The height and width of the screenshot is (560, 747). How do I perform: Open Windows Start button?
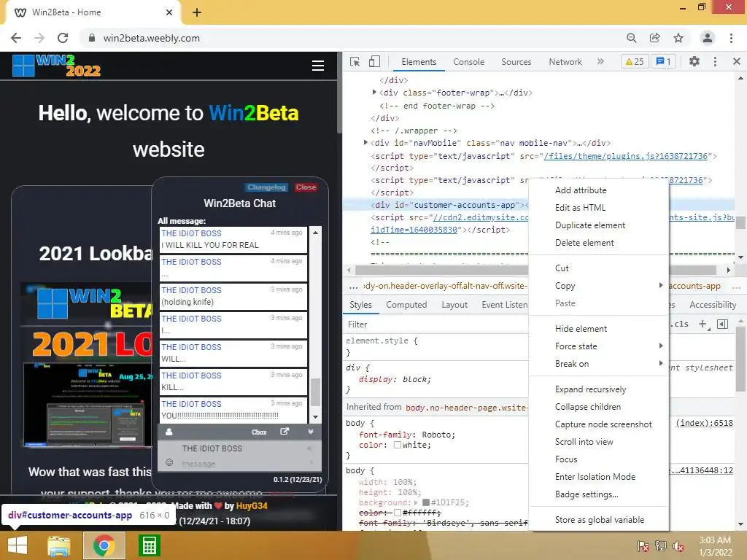tap(18, 545)
